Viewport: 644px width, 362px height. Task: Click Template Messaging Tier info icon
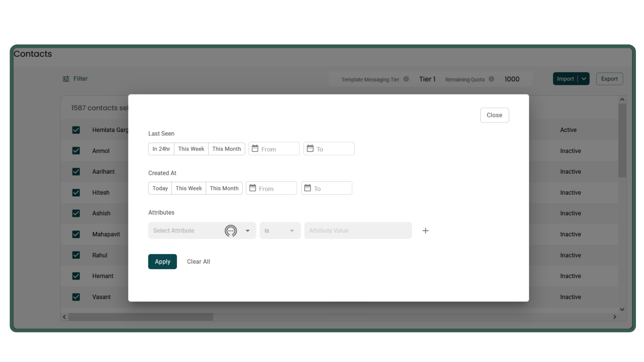click(x=406, y=79)
